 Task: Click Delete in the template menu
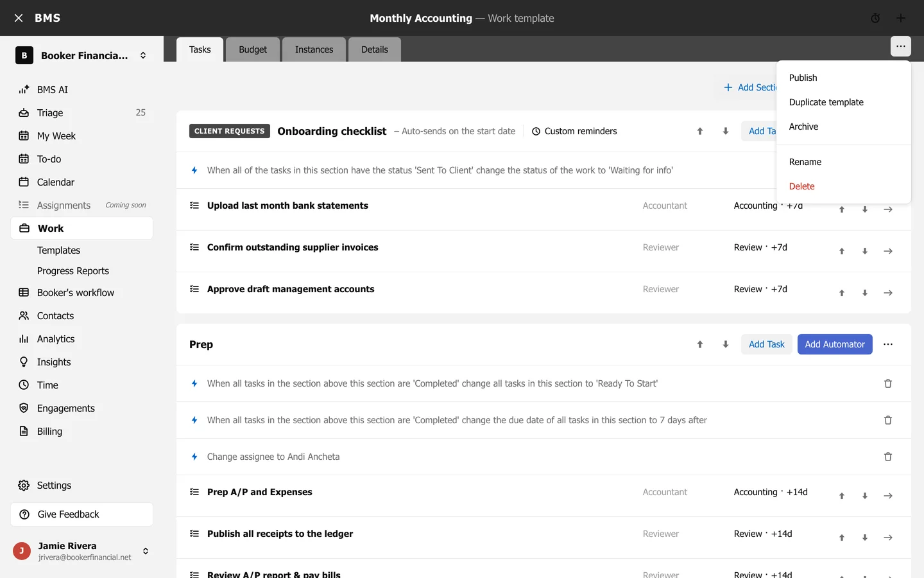pos(844,186)
